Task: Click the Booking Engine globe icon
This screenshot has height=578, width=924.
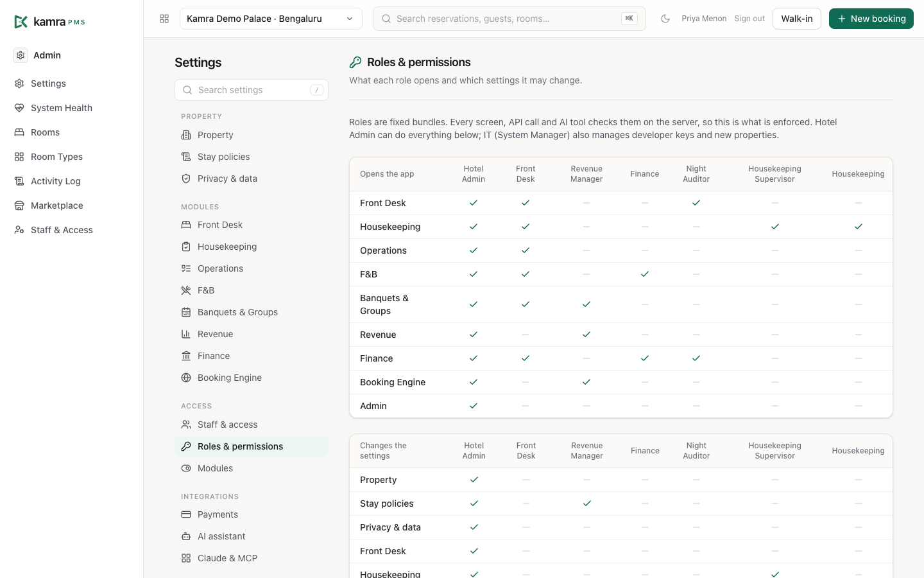Action: (x=186, y=378)
